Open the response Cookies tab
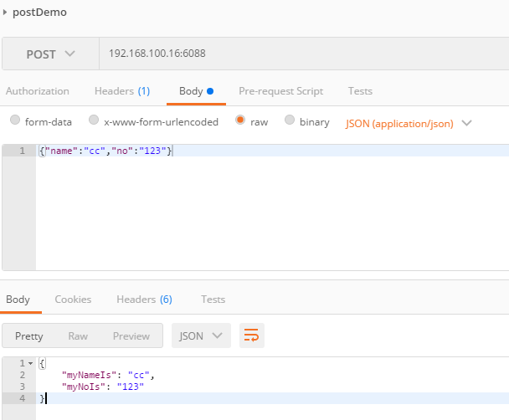The height and width of the screenshot is (420, 509). click(73, 299)
